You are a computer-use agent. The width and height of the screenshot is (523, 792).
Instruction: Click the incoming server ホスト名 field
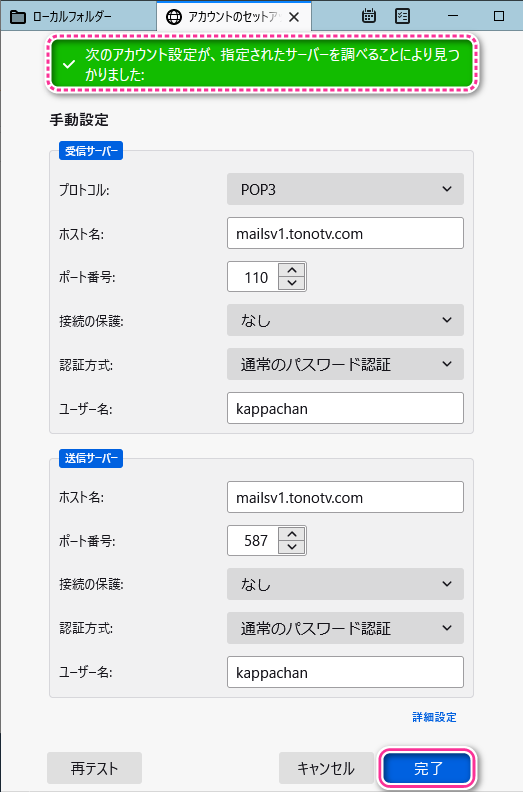[x=345, y=233]
